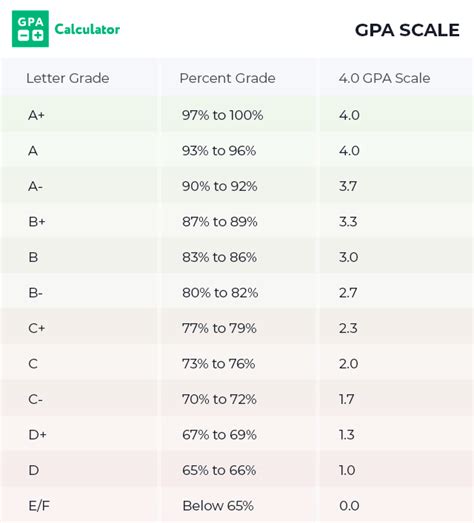This screenshot has height=523, width=474.
Task: Click the 73% to 76% percent cell
Action: [x=218, y=364]
